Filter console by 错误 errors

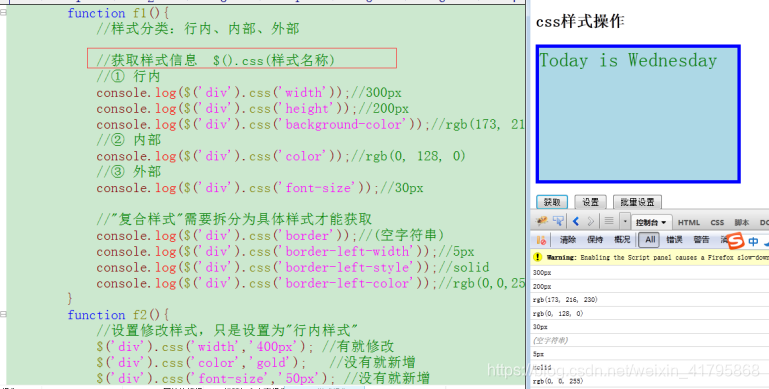pyautogui.click(x=674, y=240)
